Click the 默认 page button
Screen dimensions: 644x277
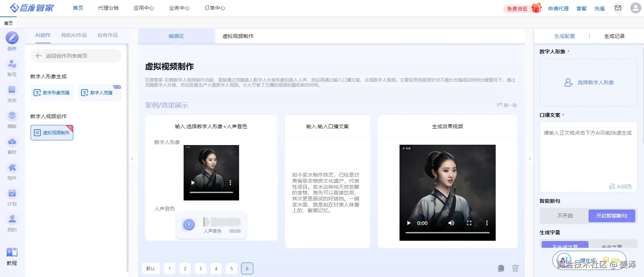click(151, 268)
